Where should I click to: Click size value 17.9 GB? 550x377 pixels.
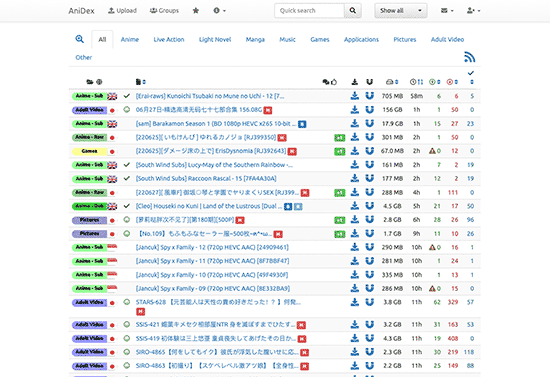[392, 123]
